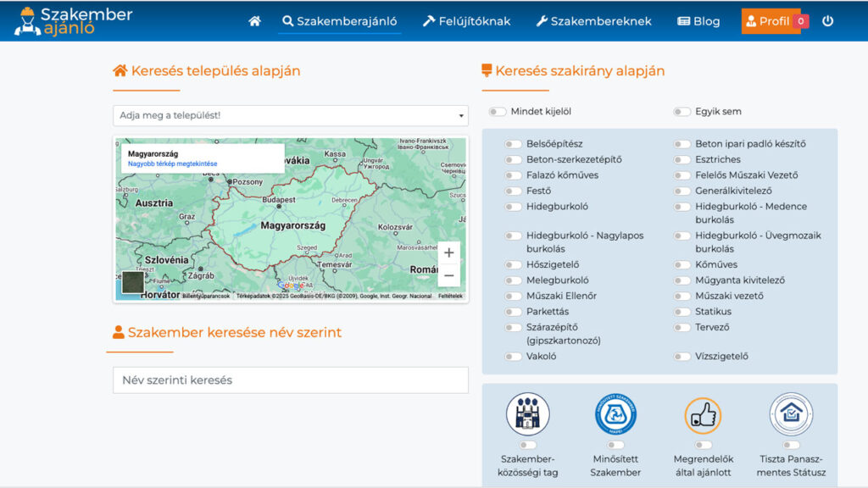The image size is (868, 488).
Task: Click the orange Profil button
Action: tap(767, 21)
